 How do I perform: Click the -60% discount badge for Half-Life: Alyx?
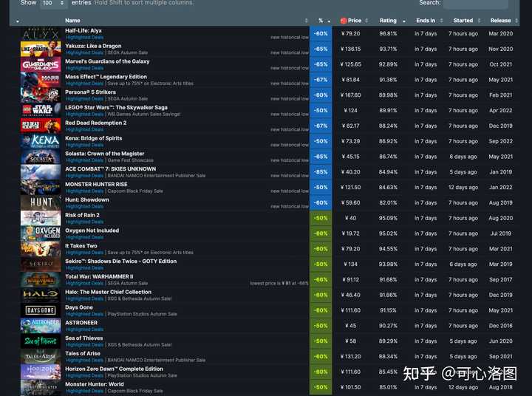pos(321,33)
